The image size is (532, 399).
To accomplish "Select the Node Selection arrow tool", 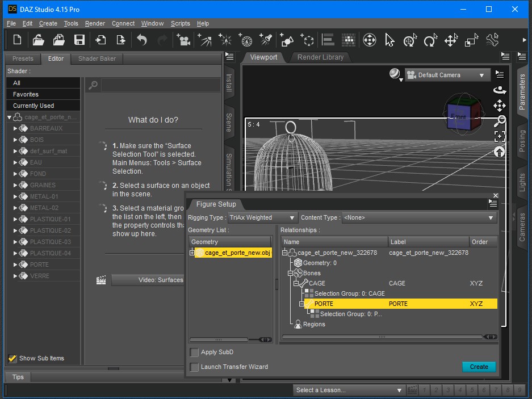I will point(389,40).
